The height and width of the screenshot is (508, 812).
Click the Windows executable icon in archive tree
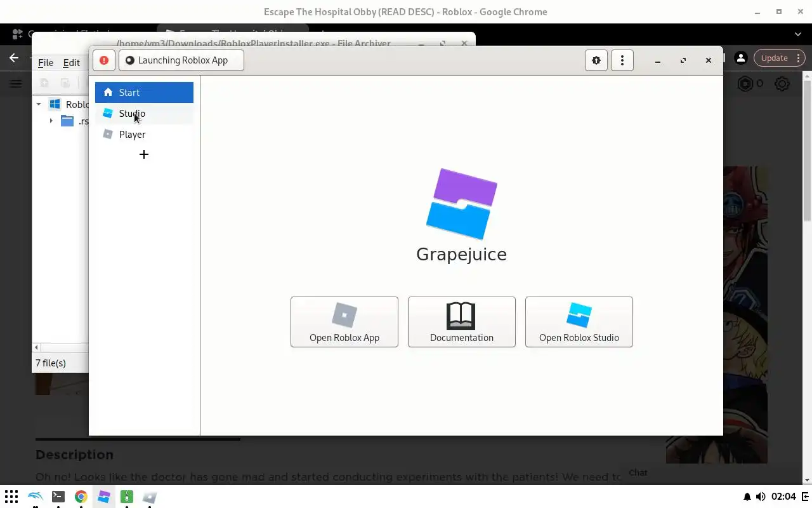coord(55,104)
